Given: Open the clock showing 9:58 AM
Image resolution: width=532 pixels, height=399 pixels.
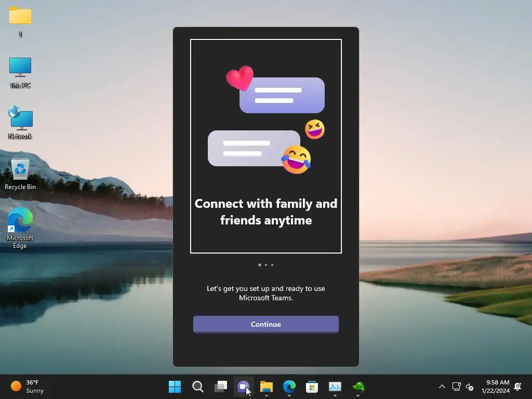Looking at the screenshot, I should (x=495, y=387).
